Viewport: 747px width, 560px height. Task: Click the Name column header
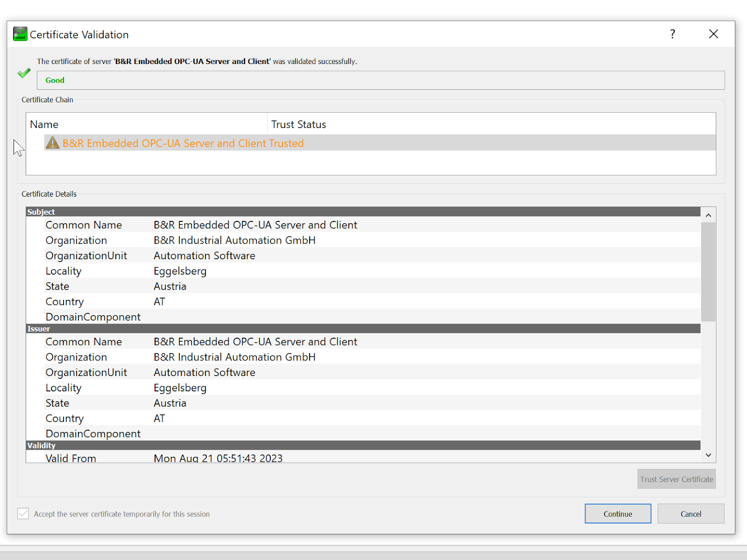tap(147, 124)
